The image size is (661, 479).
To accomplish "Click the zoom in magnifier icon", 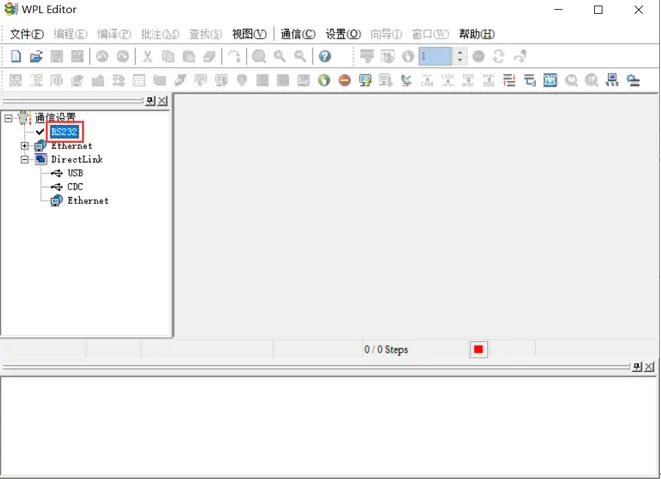I will pyautogui.click(x=279, y=56).
